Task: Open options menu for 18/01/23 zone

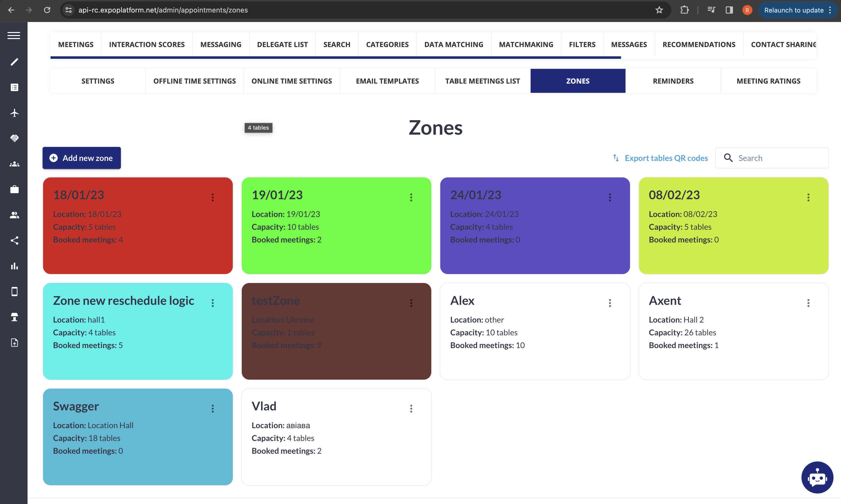Action: (x=213, y=197)
